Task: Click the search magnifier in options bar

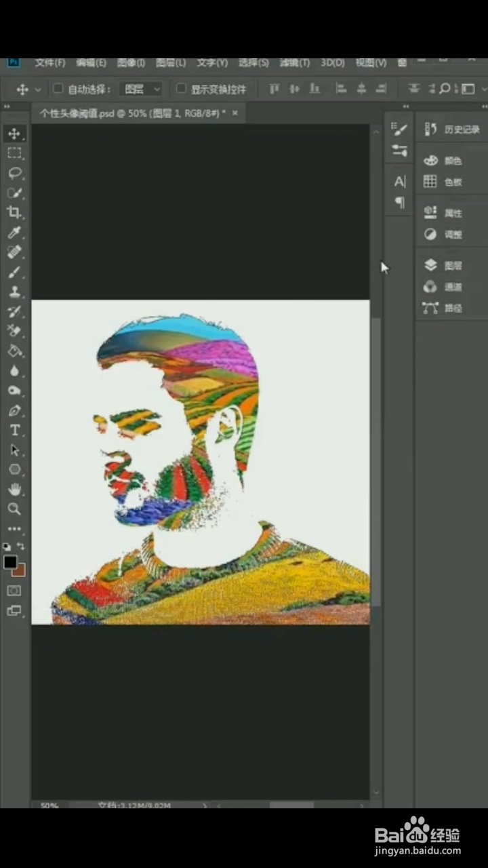Action: 445,89
